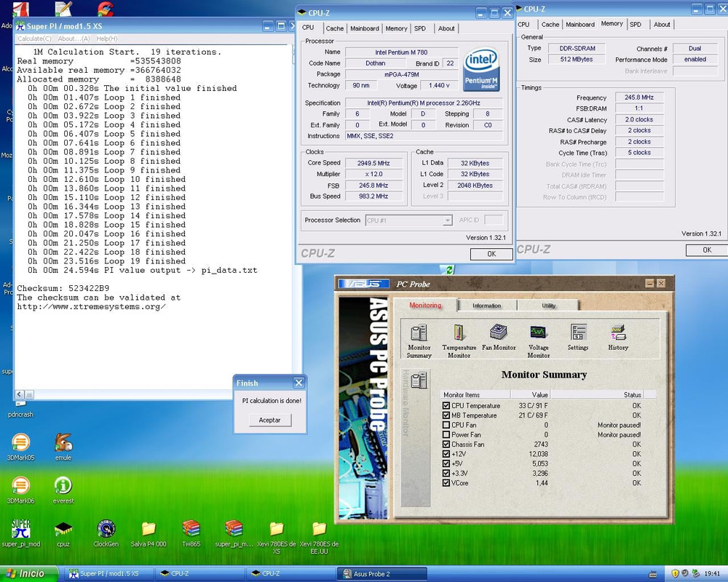This screenshot has width=728, height=582.
Task: Click OK in right CPU-Z Memory window
Action: click(707, 250)
